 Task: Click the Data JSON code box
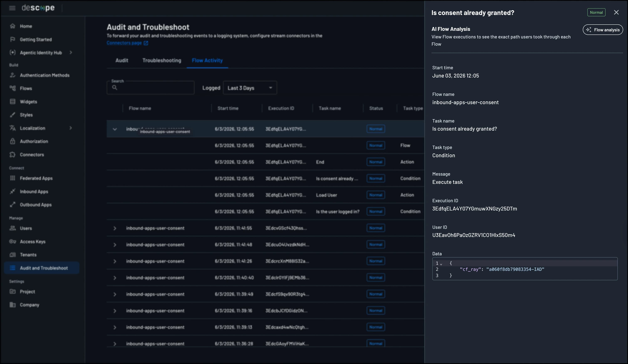pyautogui.click(x=525, y=269)
